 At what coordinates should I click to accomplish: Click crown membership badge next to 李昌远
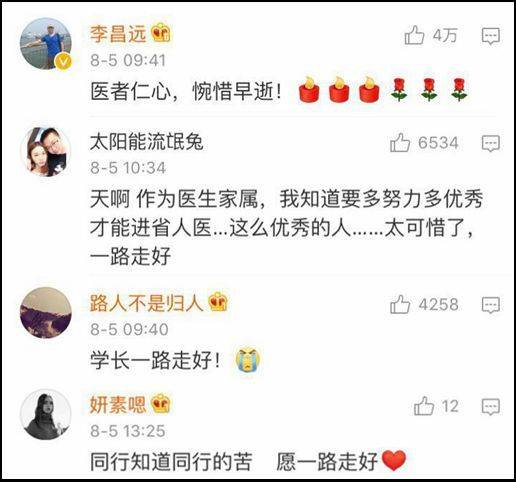pyautogui.click(x=161, y=33)
